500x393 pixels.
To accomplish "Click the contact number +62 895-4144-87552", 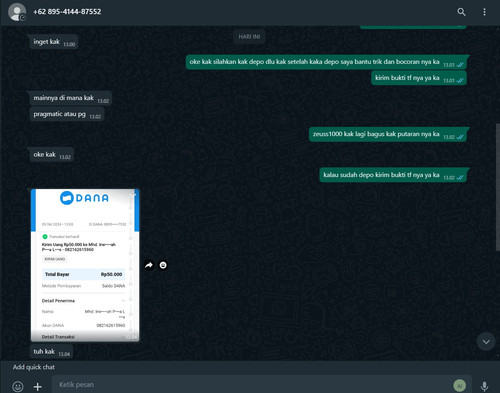I will coord(67,12).
